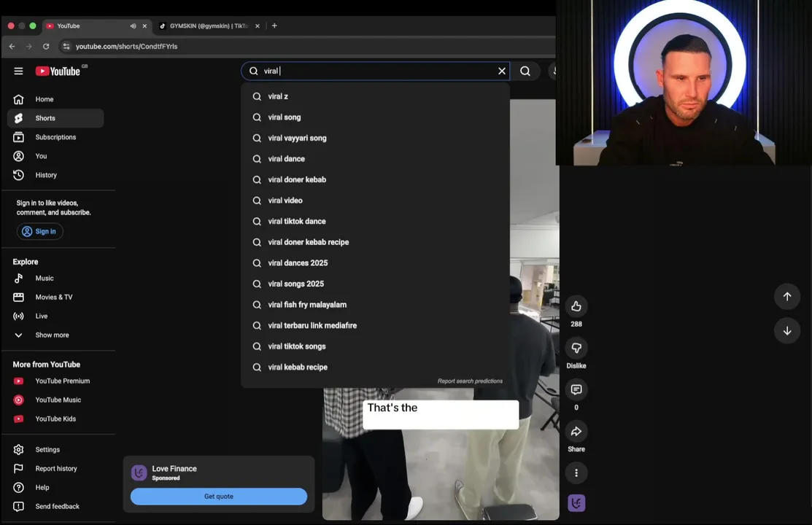The image size is (812, 525).
Task: Focus the search field containing viral
Action: click(376, 71)
